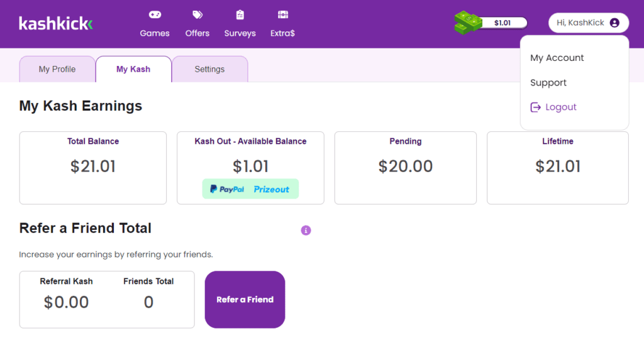Select Support in the account menu
Viewport: 644px width, 343px height.
548,83
